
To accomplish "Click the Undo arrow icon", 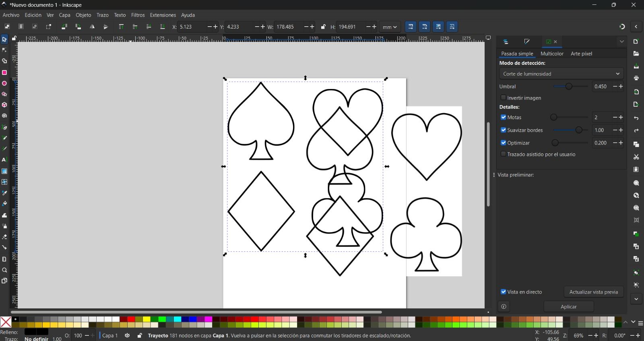I will click(x=636, y=118).
